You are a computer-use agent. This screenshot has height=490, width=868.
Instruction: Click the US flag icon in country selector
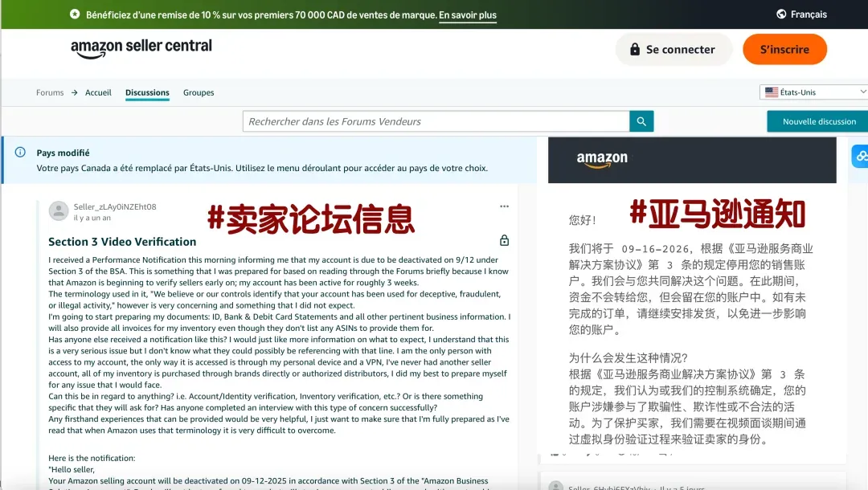click(771, 92)
